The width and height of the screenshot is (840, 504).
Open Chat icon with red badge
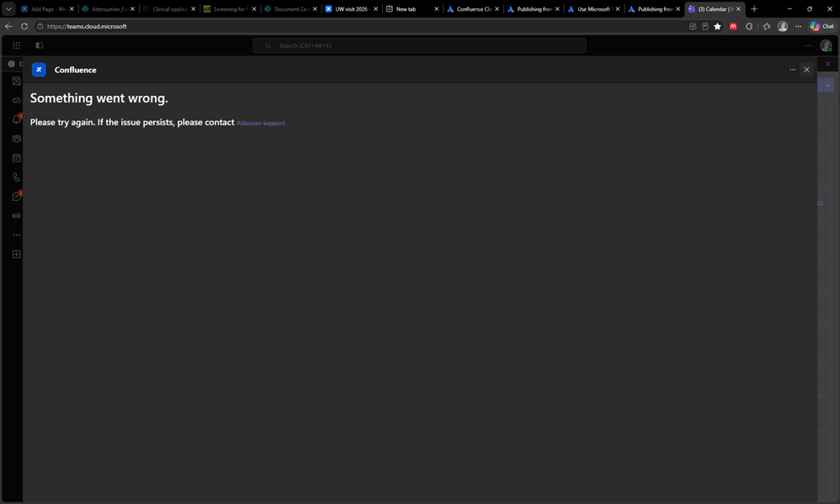[17, 196]
